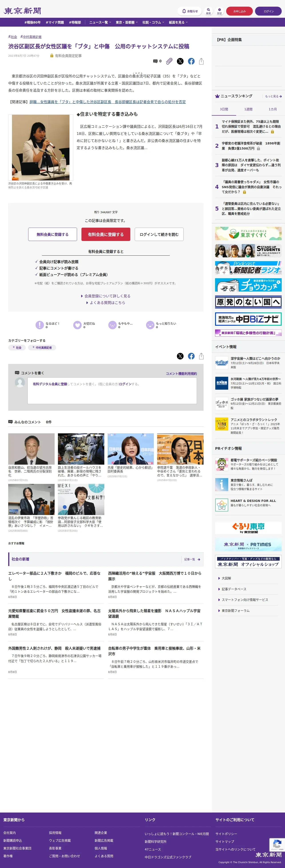Go to the 東京新聞 logo homepage
Viewport: 285px width, 868px height.
point(22,11)
